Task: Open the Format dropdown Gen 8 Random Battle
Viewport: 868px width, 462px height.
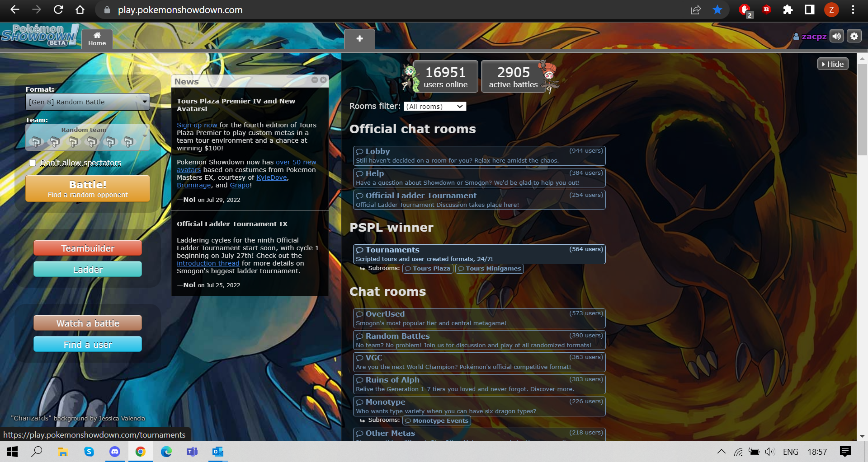Action: tap(88, 102)
